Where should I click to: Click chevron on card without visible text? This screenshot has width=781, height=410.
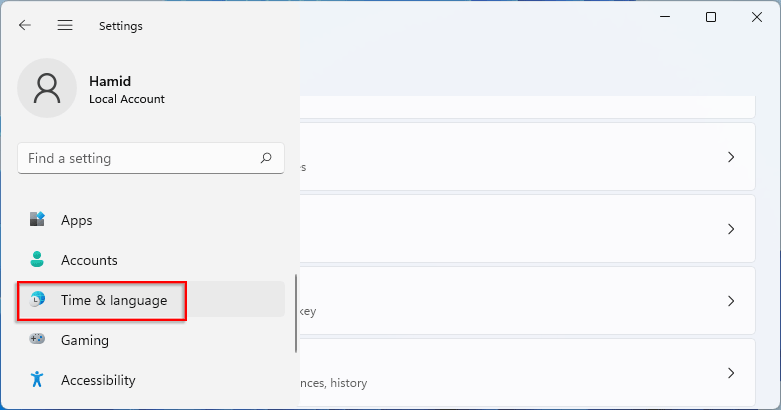[731, 229]
